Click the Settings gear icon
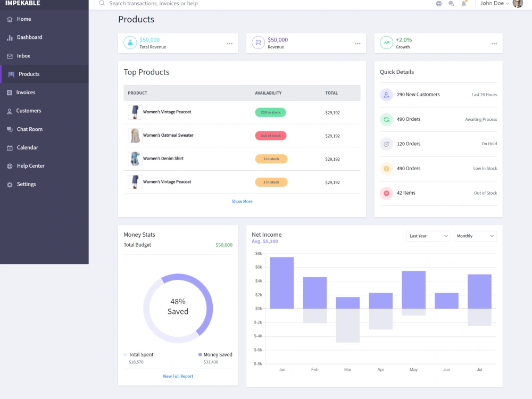 click(10, 185)
